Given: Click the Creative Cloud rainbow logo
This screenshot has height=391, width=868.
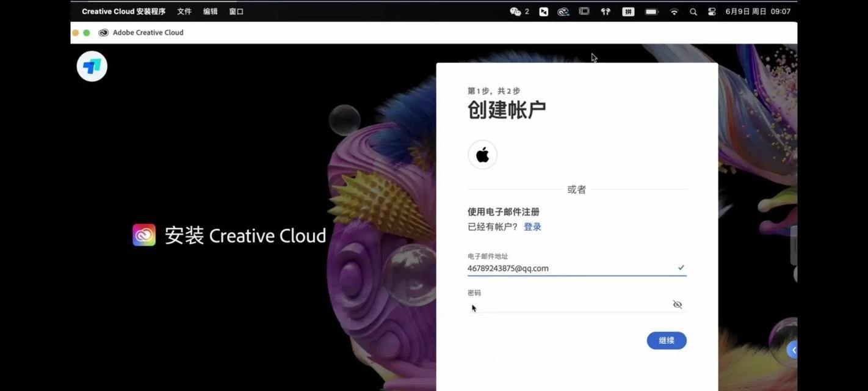Looking at the screenshot, I should point(144,235).
